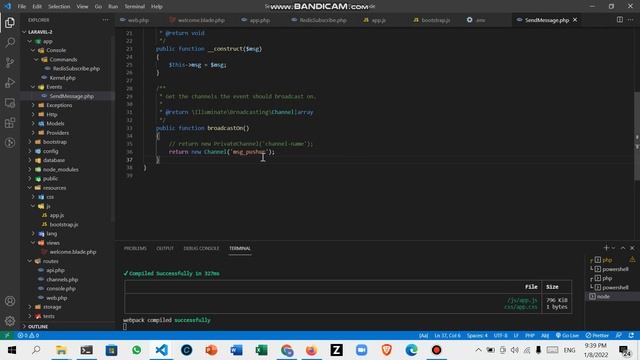
Task: Click Go Live in status bar
Action: [567, 336]
